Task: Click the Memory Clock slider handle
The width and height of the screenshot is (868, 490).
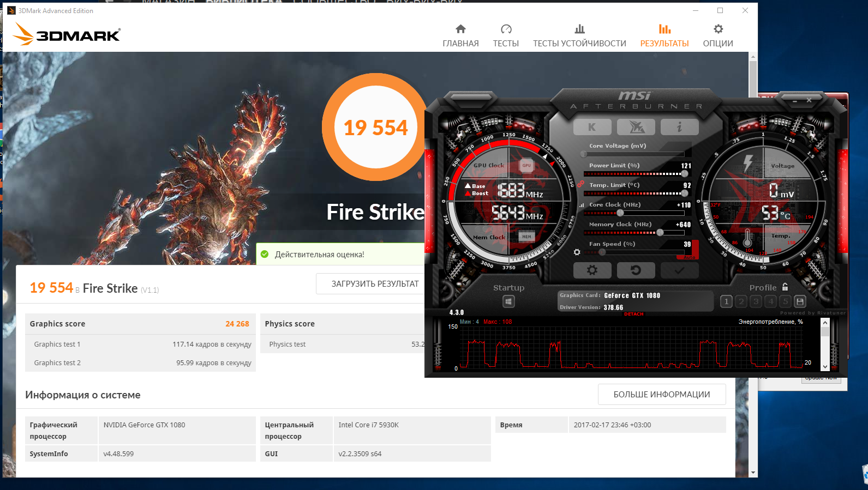Action: (x=660, y=233)
